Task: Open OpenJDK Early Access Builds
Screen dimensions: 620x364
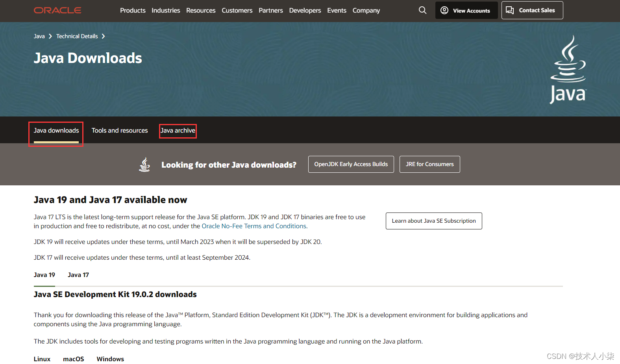Action: point(351,164)
